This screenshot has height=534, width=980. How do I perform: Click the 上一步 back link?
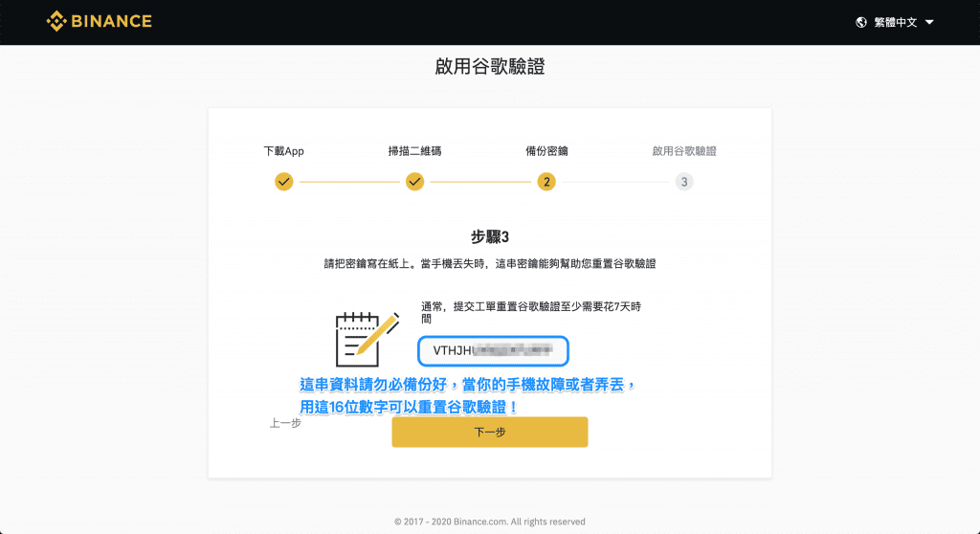pyautogui.click(x=285, y=422)
